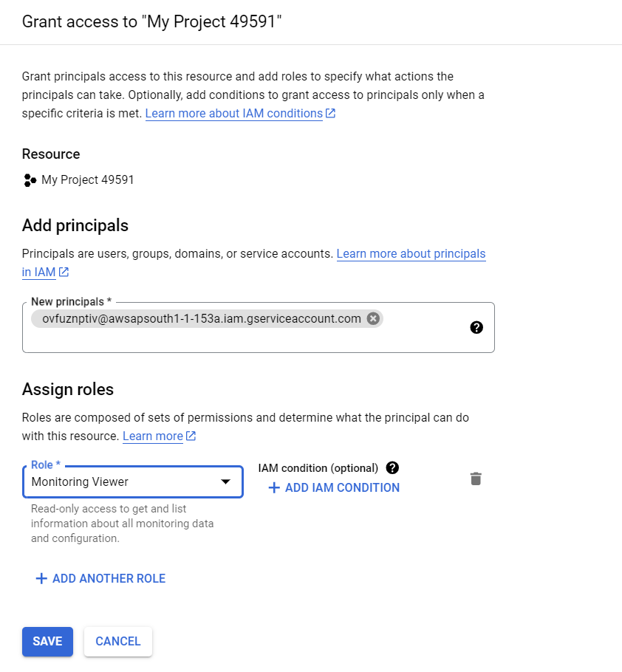Click the IAM condition help icon
622x672 pixels.
tap(392, 467)
